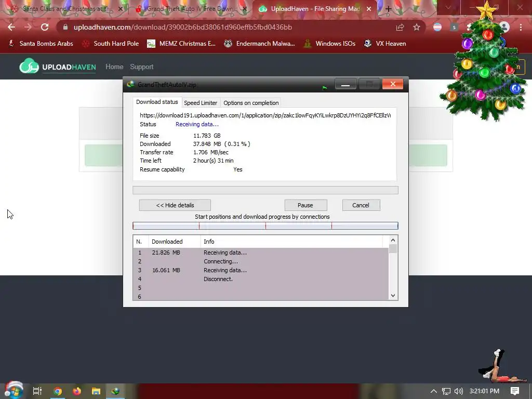Image resolution: width=532 pixels, height=399 pixels.
Task: Select the UploadHaven - File Sharing tab
Action: coord(315,9)
